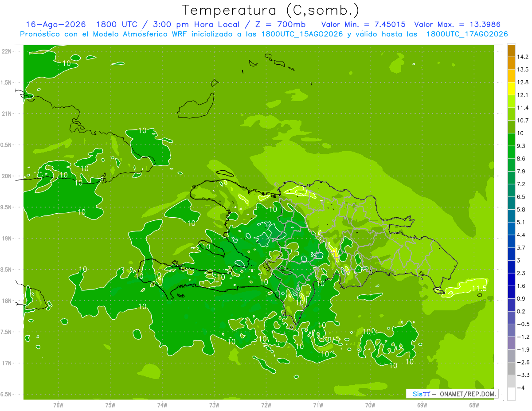The image size is (532, 411).
Task: Click the color bar label '-3.3'
Action: pyautogui.click(x=523, y=375)
